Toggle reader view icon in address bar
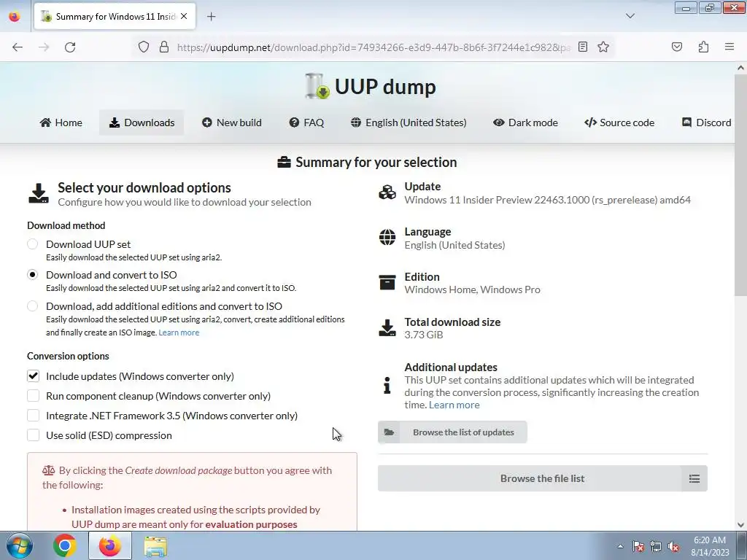Screen dimensions: 747x560 [x=583, y=47]
